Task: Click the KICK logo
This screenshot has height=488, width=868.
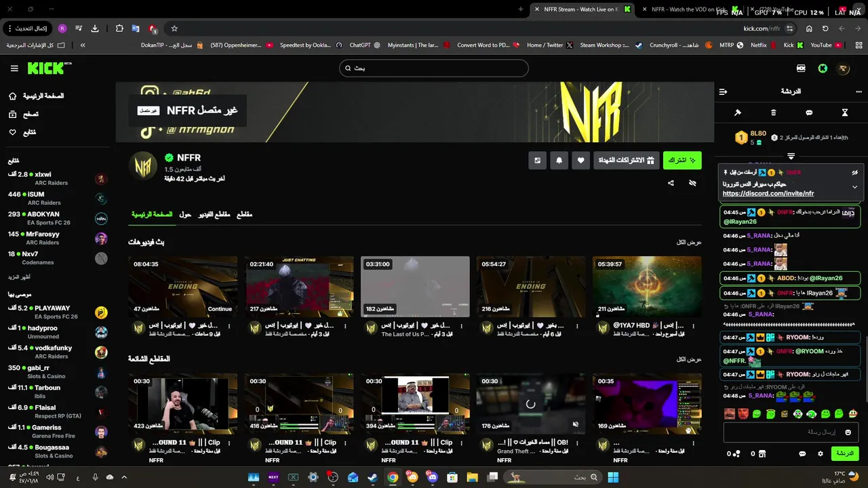Action: tap(49, 68)
